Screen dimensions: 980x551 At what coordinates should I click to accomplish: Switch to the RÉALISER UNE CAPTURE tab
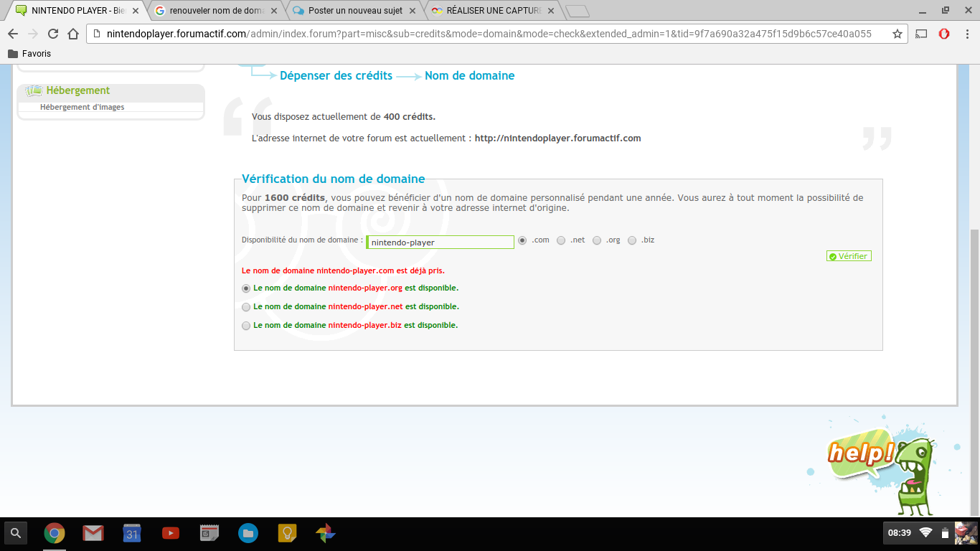[492, 11]
